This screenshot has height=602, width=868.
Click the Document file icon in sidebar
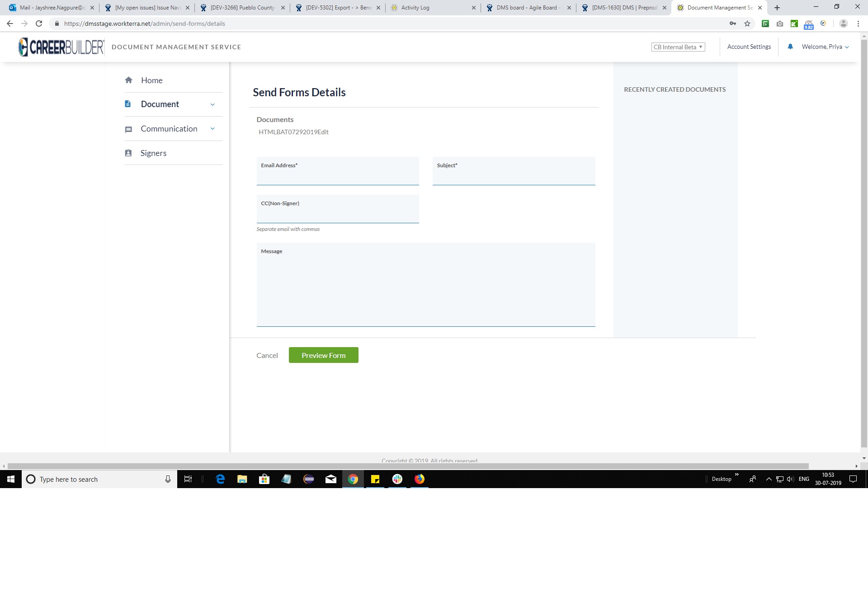[x=128, y=104]
